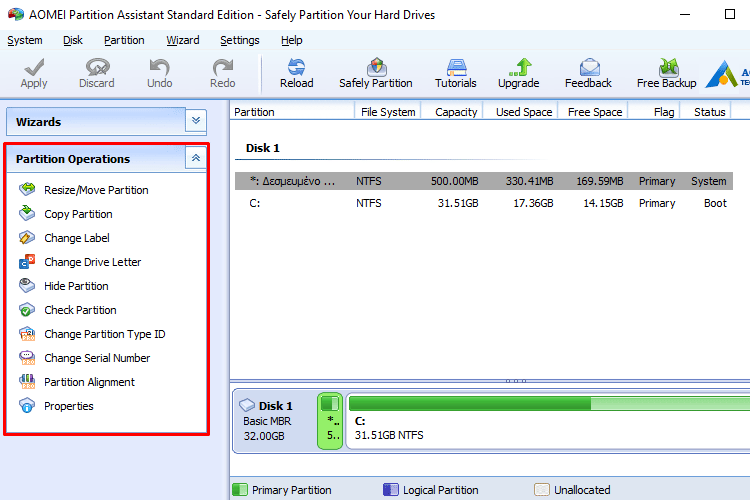Select the C: partition row in the list
Screen dimensions: 750x500
click(484, 203)
